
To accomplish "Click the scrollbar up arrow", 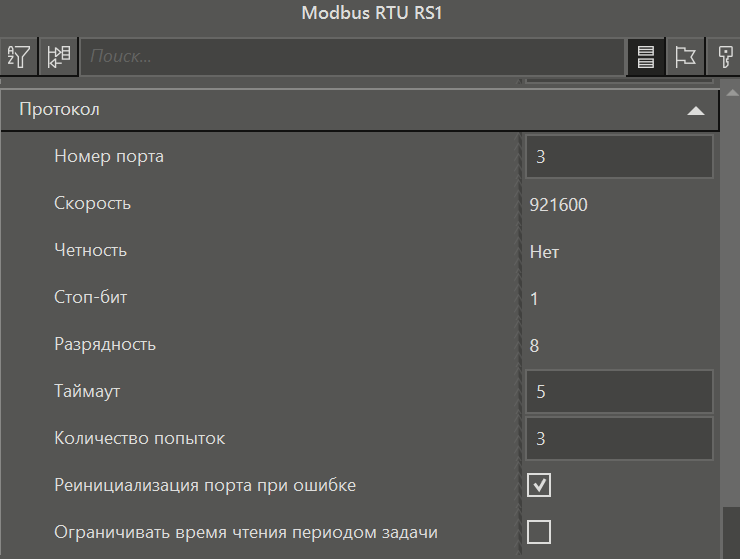I will pos(732,93).
